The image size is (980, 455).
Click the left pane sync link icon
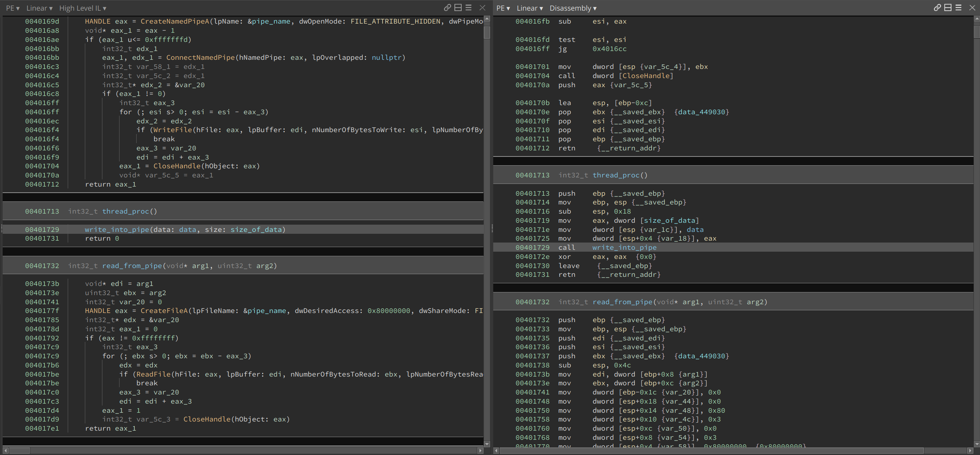click(447, 8)
